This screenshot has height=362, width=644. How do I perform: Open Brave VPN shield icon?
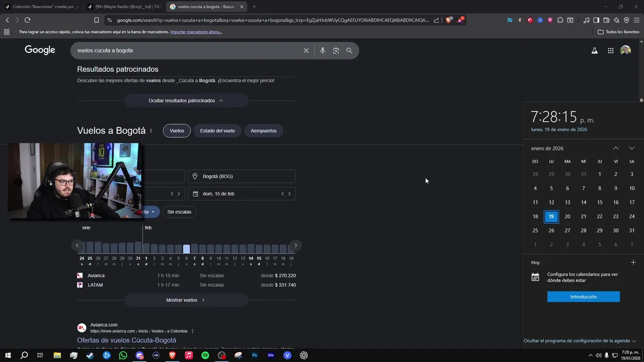coord(626,20)
